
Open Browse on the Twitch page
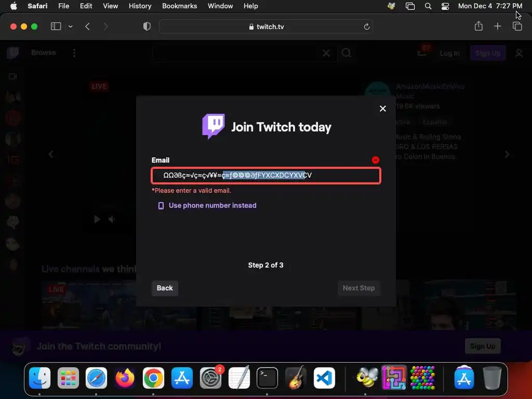click(x=44, y=52)
